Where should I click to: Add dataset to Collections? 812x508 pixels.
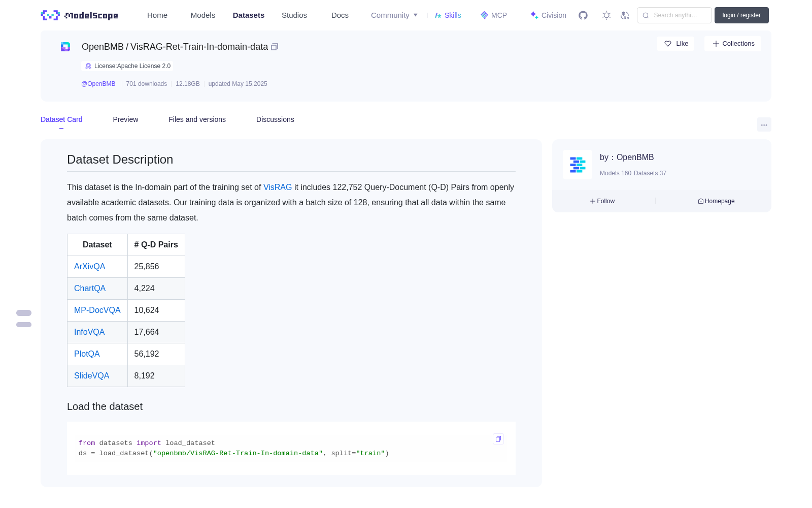point(733,44)
